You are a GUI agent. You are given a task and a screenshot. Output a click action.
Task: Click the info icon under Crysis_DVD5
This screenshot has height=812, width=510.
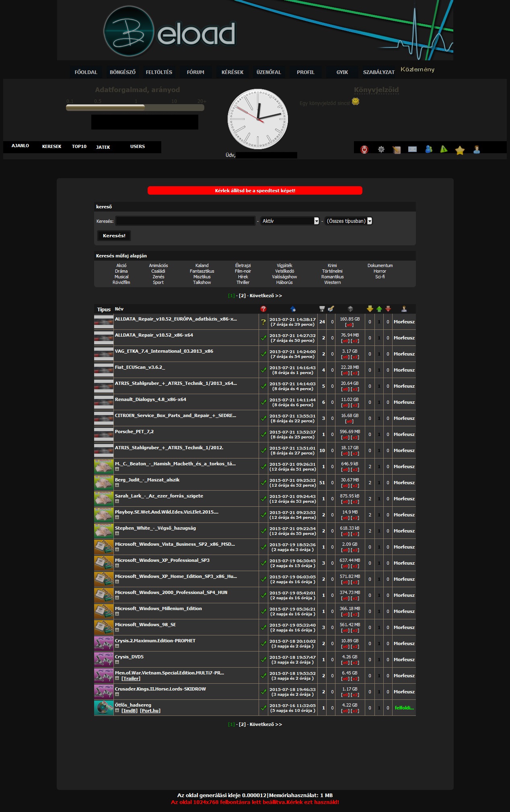coord(117,662)
